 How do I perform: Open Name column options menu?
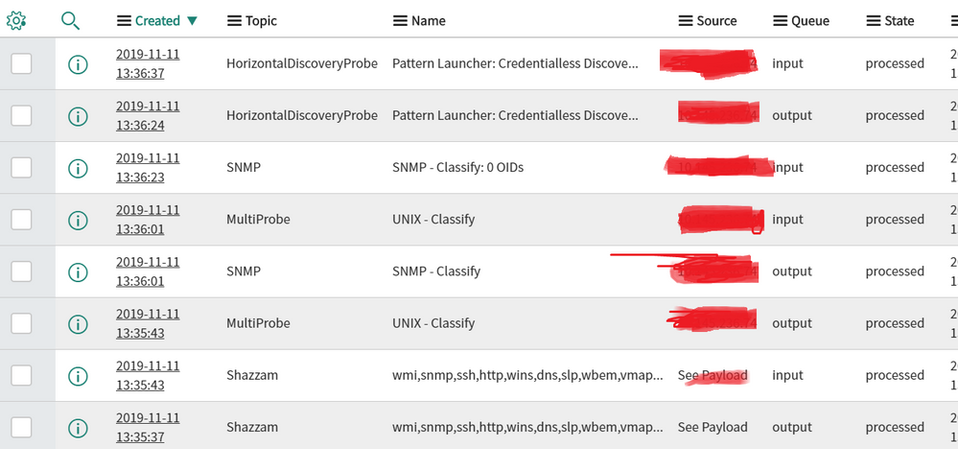[x=400, y=21]
